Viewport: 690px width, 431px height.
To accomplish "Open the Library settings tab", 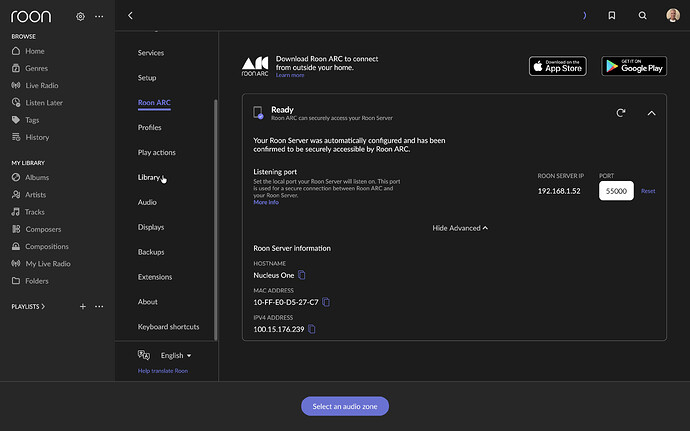I will [x=149, y=177].
